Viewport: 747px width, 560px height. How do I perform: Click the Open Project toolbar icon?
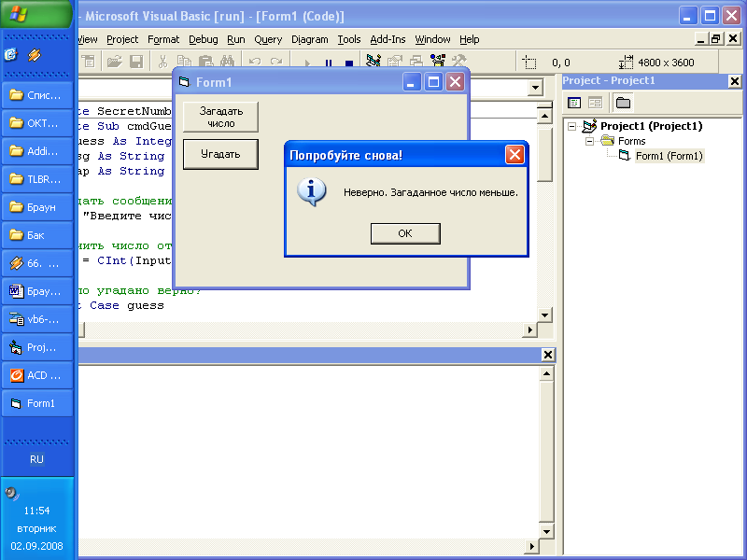tap(114, 62)
